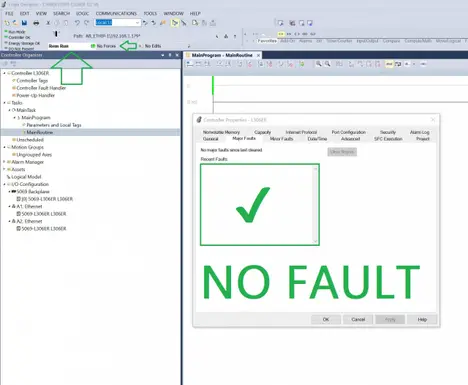Select the MainRoutine tree item

coord(39,132)
